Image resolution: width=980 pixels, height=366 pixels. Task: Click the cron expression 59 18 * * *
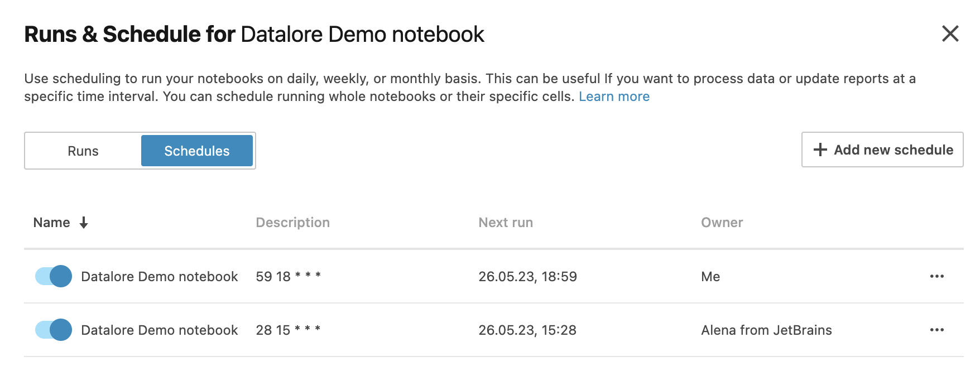click(x=288, y=277)
